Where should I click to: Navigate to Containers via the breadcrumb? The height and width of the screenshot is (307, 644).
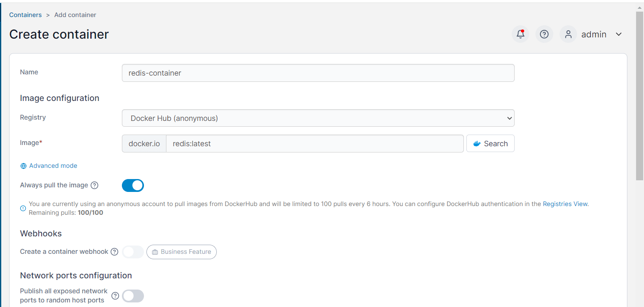coord(25,15)
